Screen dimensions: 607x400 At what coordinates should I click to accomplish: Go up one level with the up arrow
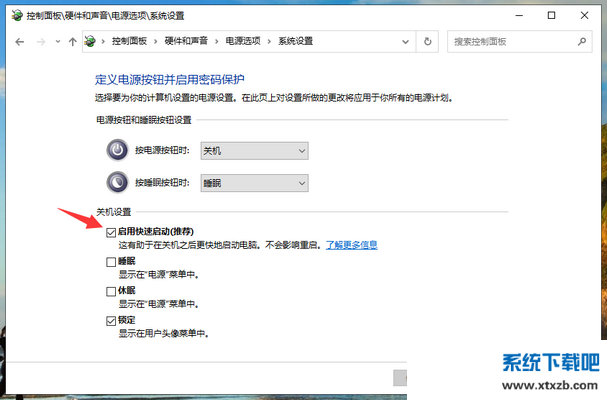[72, 42]
